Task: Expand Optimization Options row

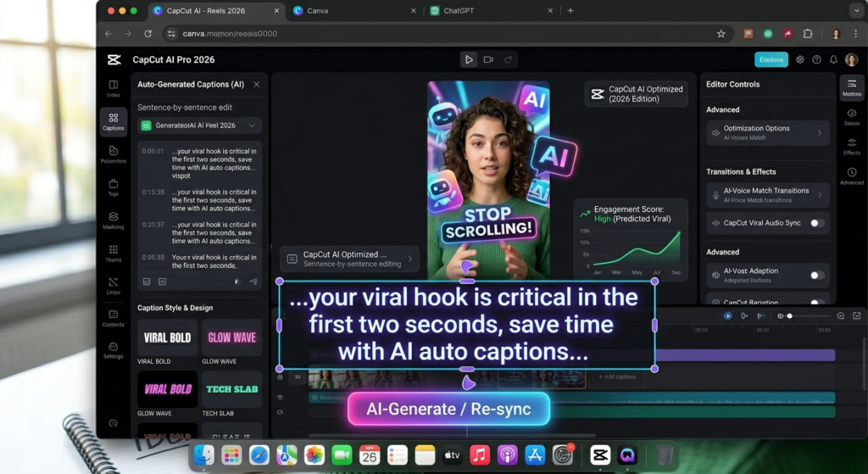Action: point(768,133)
